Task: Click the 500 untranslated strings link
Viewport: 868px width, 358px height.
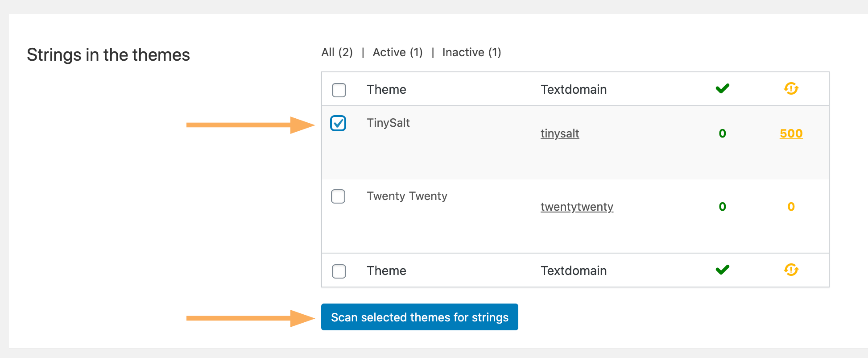Action: pyautogui.click(x=790, y=133)
